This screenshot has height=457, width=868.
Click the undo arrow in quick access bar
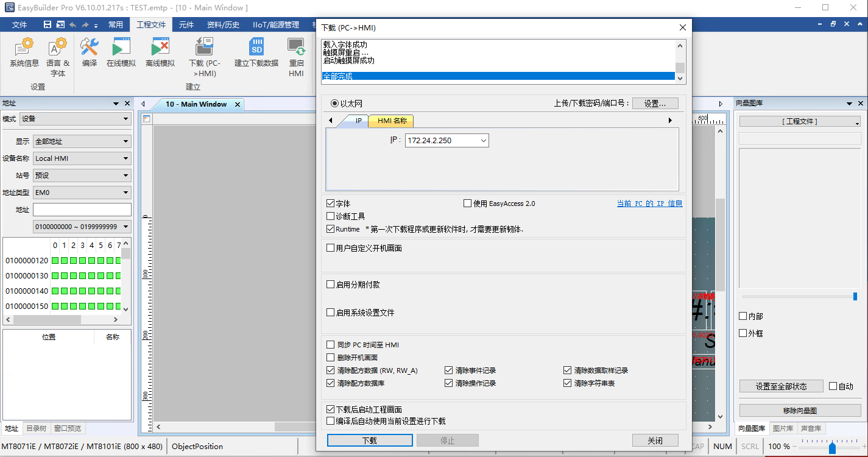pos(72,25)
